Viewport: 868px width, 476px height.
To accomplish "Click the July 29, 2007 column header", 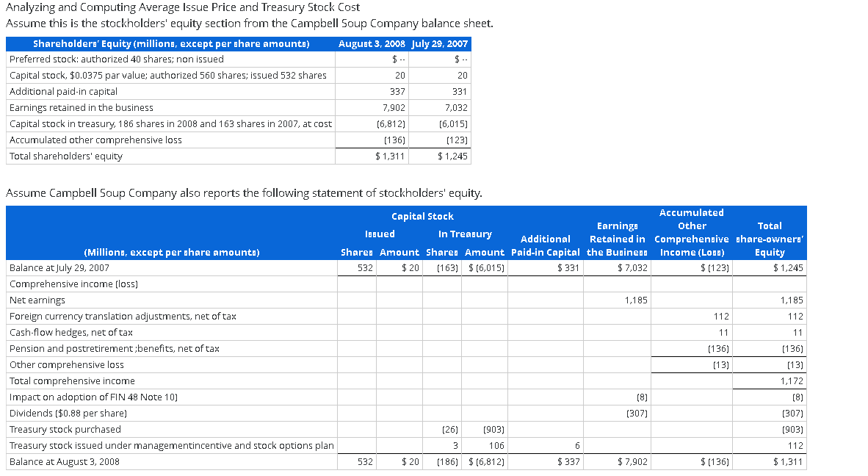I will (x=439, y=44).
